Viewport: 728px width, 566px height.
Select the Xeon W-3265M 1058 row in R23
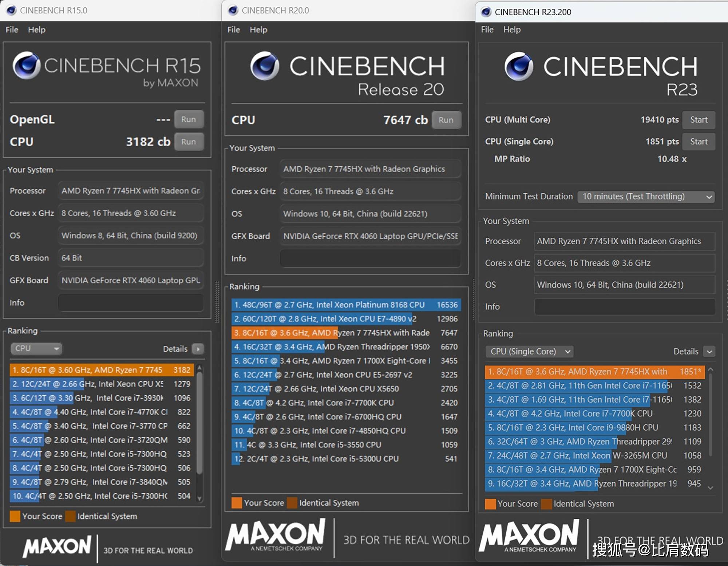[595, 456]
